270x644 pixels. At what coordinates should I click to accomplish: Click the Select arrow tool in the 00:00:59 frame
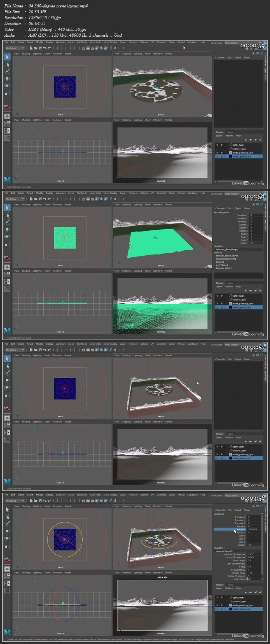click(7, 57)
